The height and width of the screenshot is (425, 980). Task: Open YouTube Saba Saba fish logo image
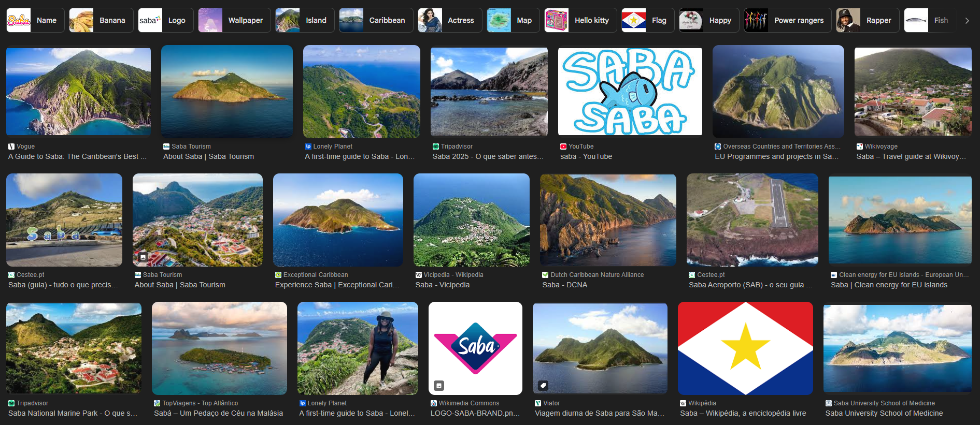(630, 92)
